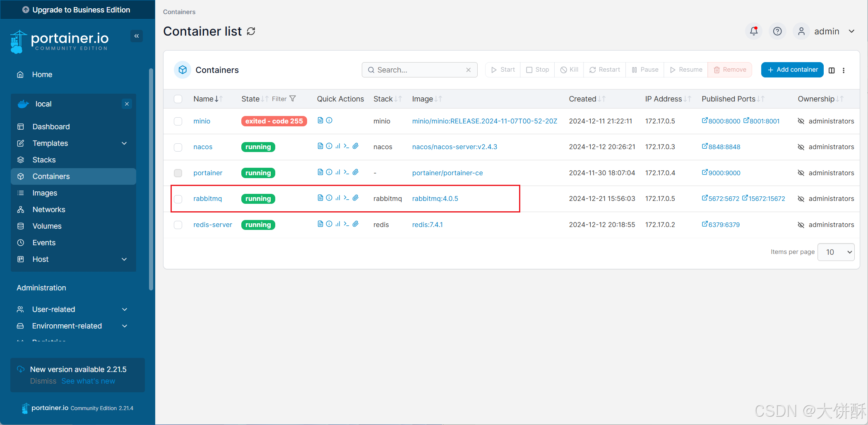Open exec console for portainer container
The height and width of the screenshot is (425, 868).
click(x=346, y=172)
